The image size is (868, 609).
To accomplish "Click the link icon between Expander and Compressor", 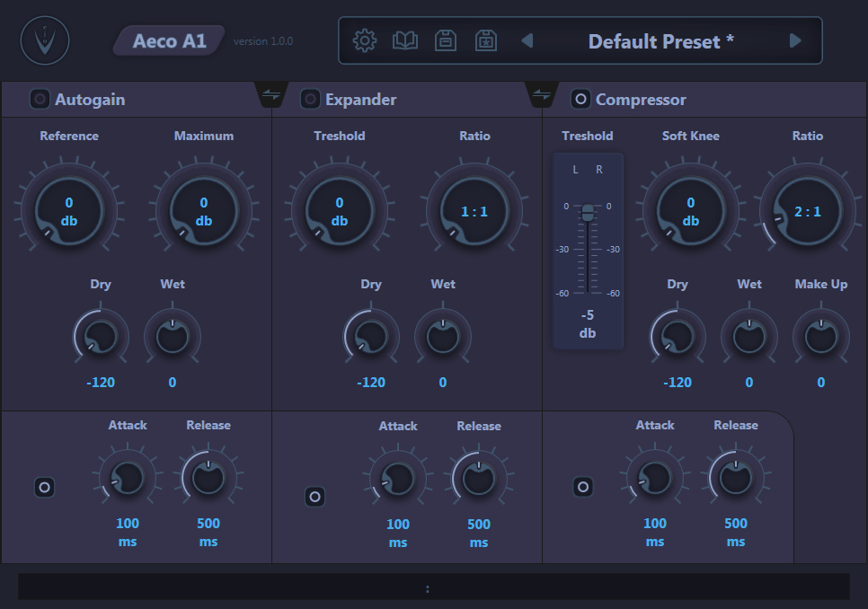I will tap(542, 93).
